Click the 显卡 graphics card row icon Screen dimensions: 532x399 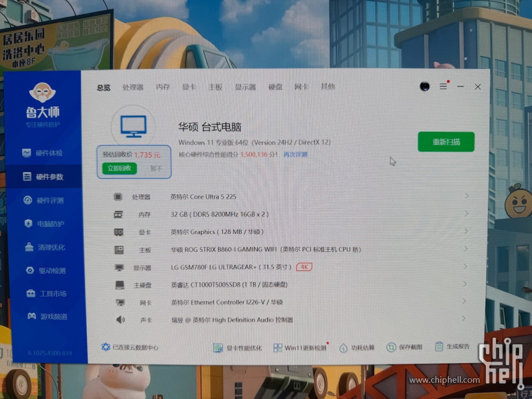[x=118, y=232]
